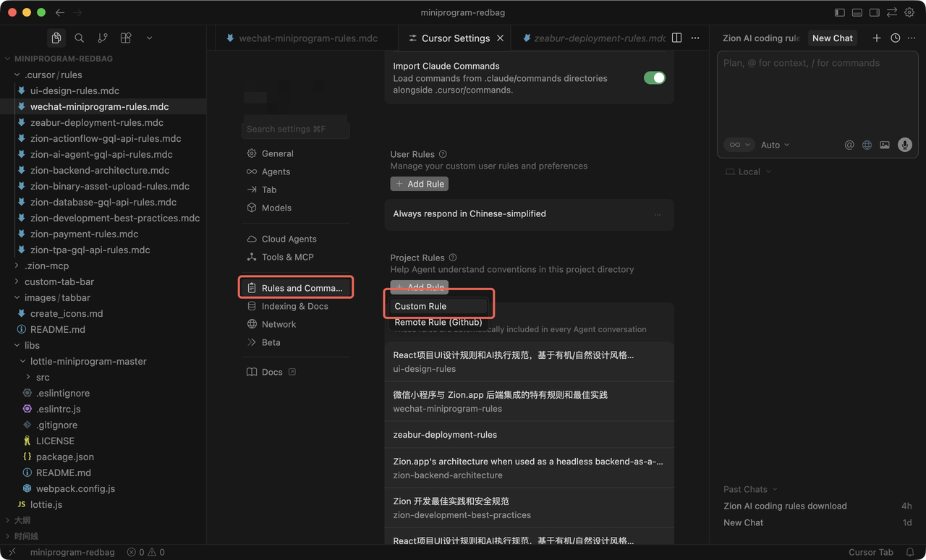Focus the Search settings field

point(296,129)
